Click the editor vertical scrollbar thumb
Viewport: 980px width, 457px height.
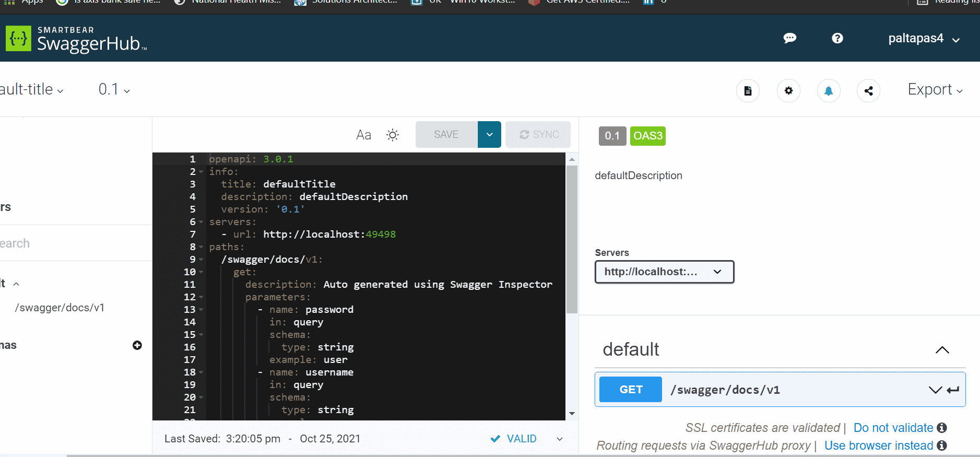tap(572, 239)
